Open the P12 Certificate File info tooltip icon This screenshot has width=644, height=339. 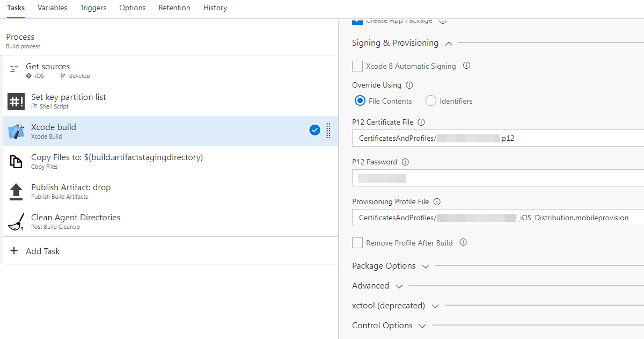tap(420, 122)
